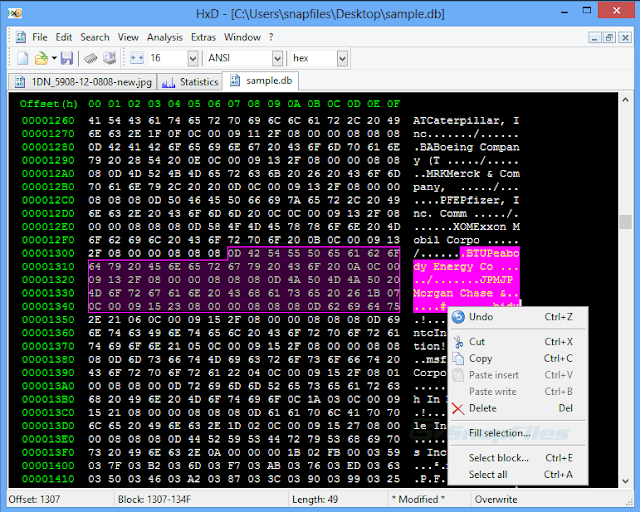Choose Copy in the context menu
640x512 pixels.
tap(518, 358)
